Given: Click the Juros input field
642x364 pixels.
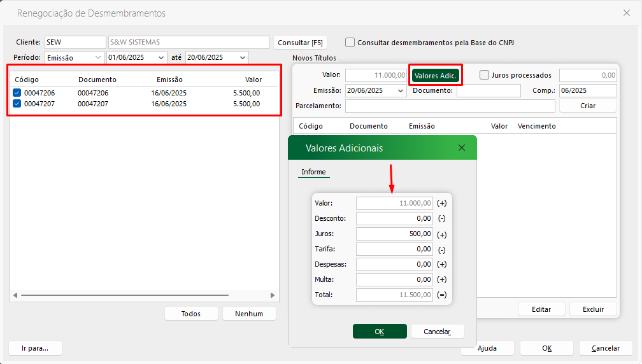Looking at the screenshot, I should point(394,234).
